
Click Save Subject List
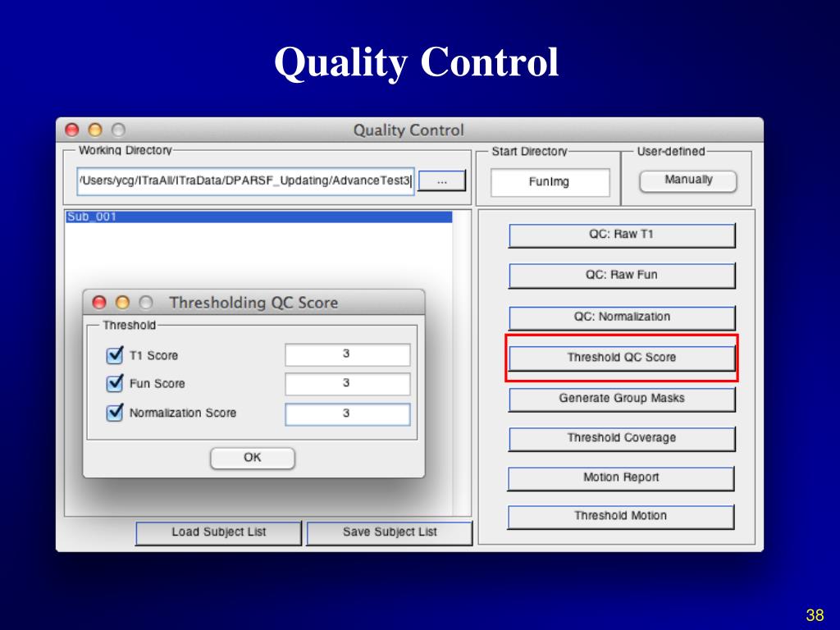click(390, 533)
